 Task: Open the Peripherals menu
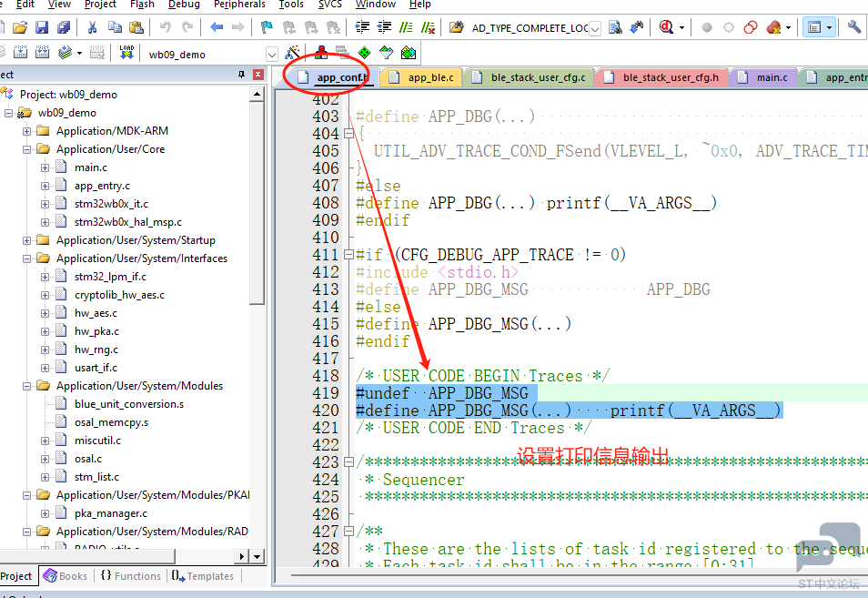(239, 5)
